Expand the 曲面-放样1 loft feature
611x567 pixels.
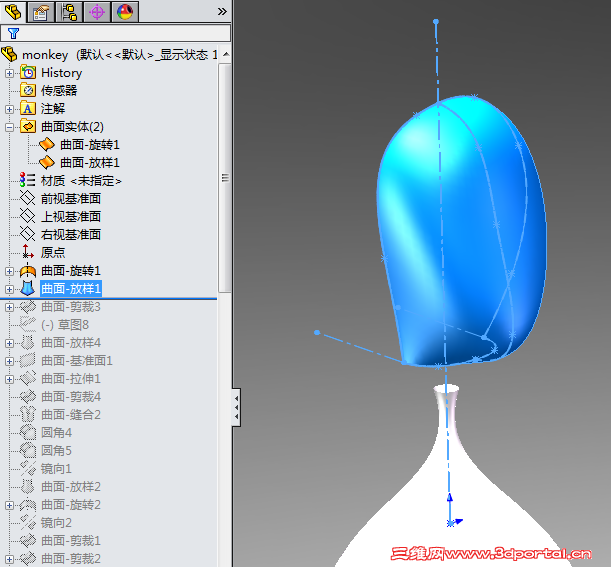pos(9,289)
